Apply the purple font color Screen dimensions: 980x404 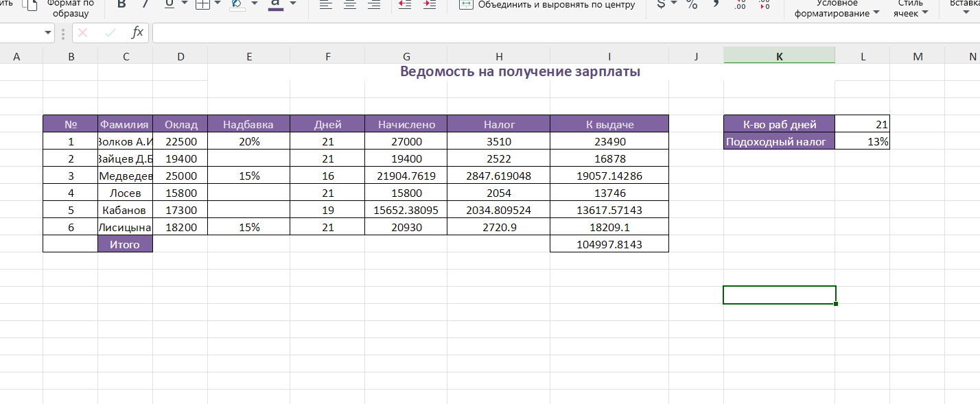[276, 5]
